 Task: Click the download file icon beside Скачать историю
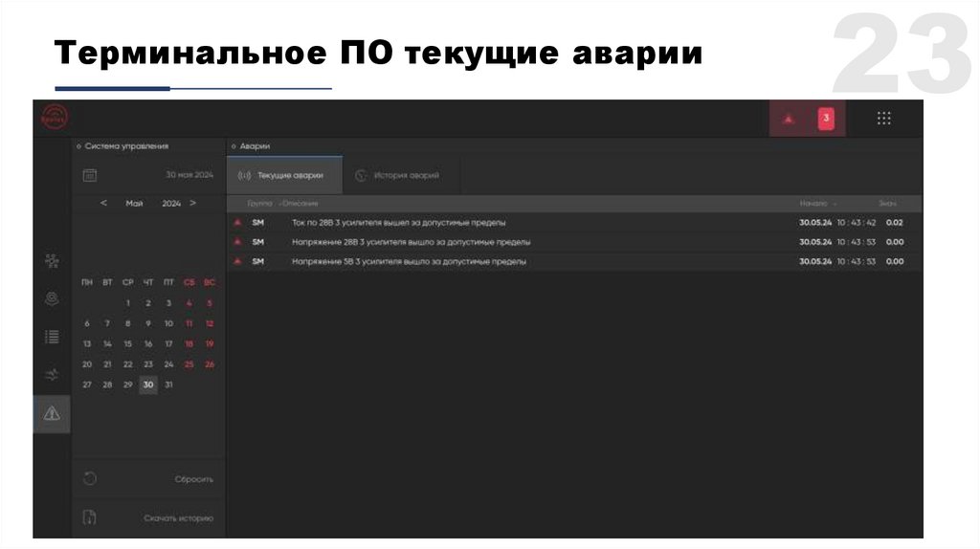pos(89,517)
